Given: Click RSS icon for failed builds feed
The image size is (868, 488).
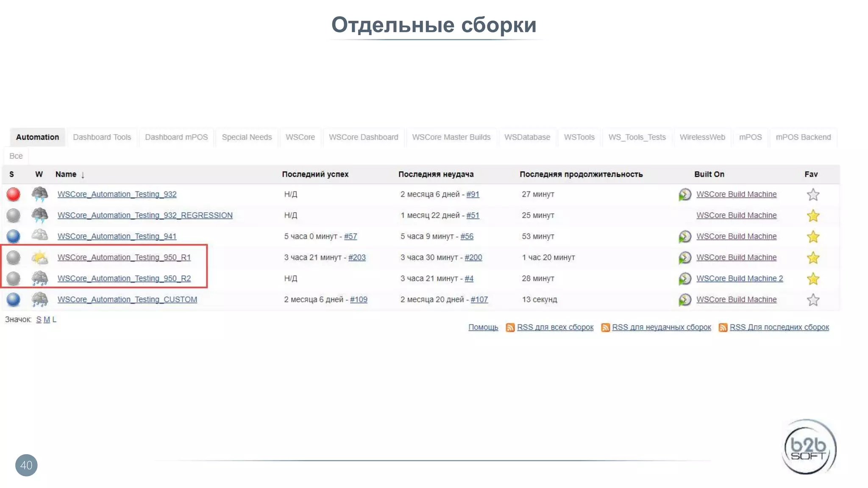Looking at the screenshot, I should click(x=605, y=327).
